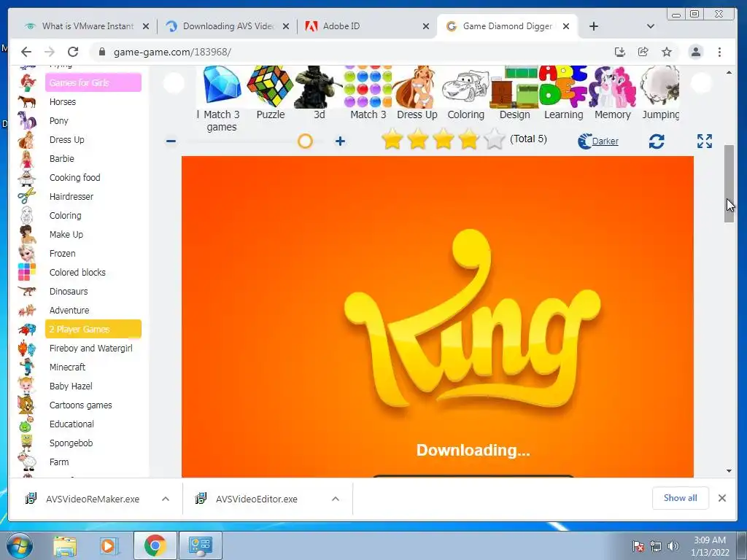Screen dimensions: 747x560
Task: Click the Colored blocks icon in the sidebar
Action: tap(27, 272)
